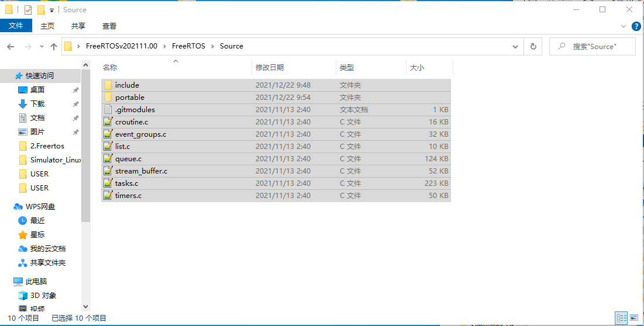Screen dimensions: 644x326
Task: Click the stream_buffer.c file icon
Action: (x=108, y=171)
